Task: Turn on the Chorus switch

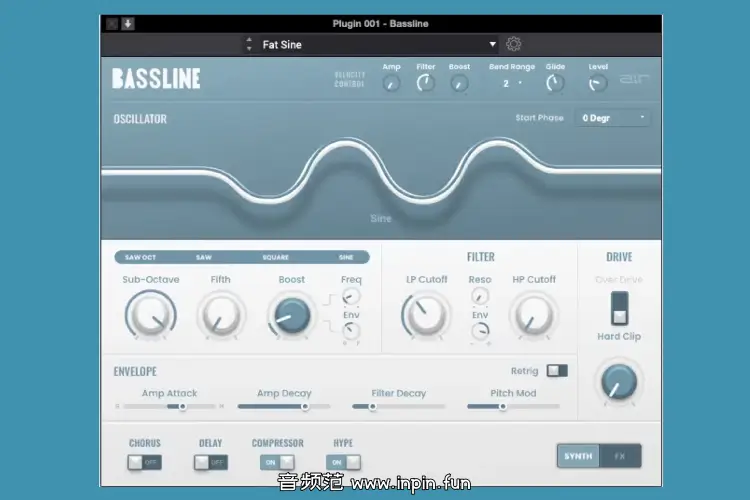Action: click(144, 462)
